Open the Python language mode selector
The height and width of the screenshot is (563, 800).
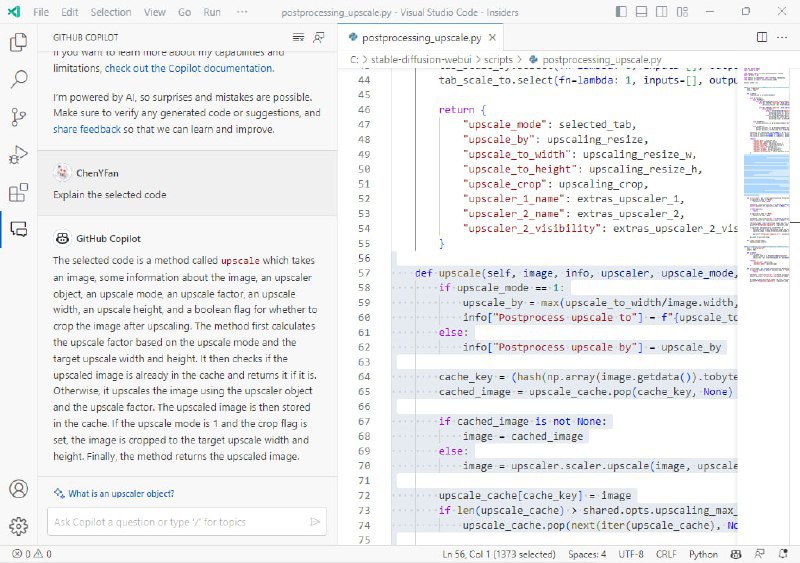[703, 553]
